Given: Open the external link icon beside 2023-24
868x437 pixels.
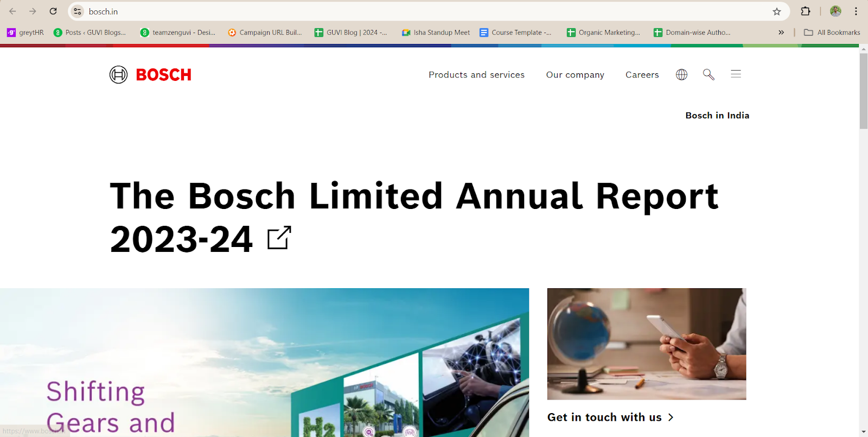Looking at the screenshot, I should point(279,238).
